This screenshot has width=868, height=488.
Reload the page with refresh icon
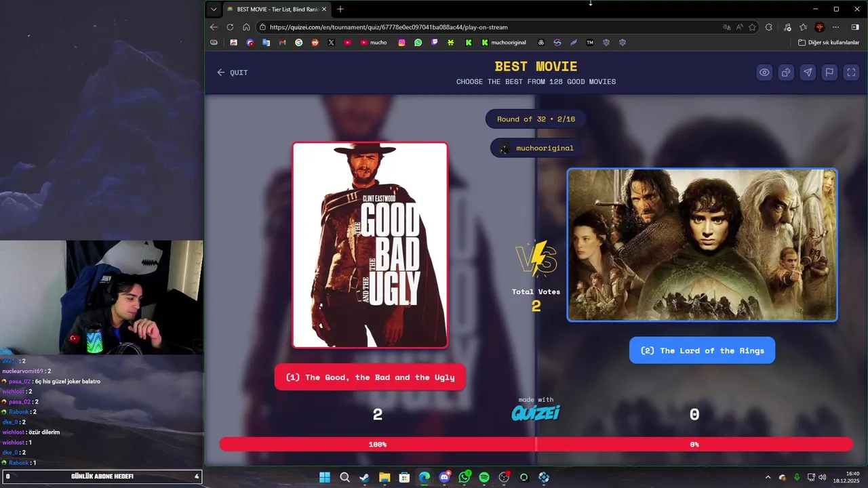point(230,27)
